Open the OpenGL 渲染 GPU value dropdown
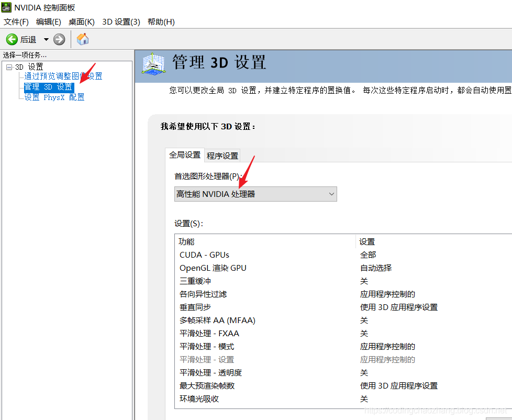Viewport: 512px width, 420px height. pyautogui.click(x=375, y=268)
